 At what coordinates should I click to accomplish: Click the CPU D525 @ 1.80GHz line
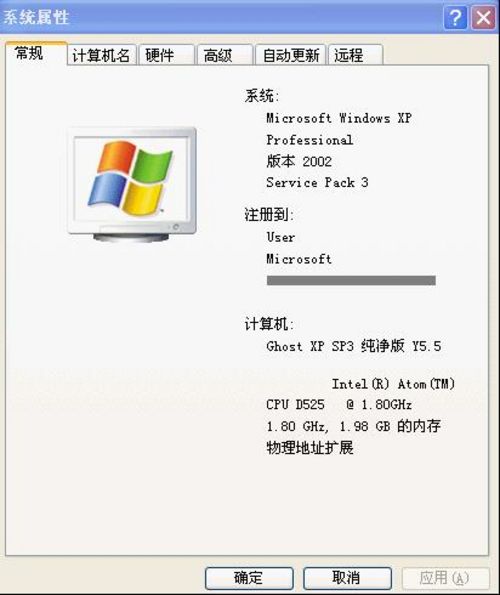point(339,405)
